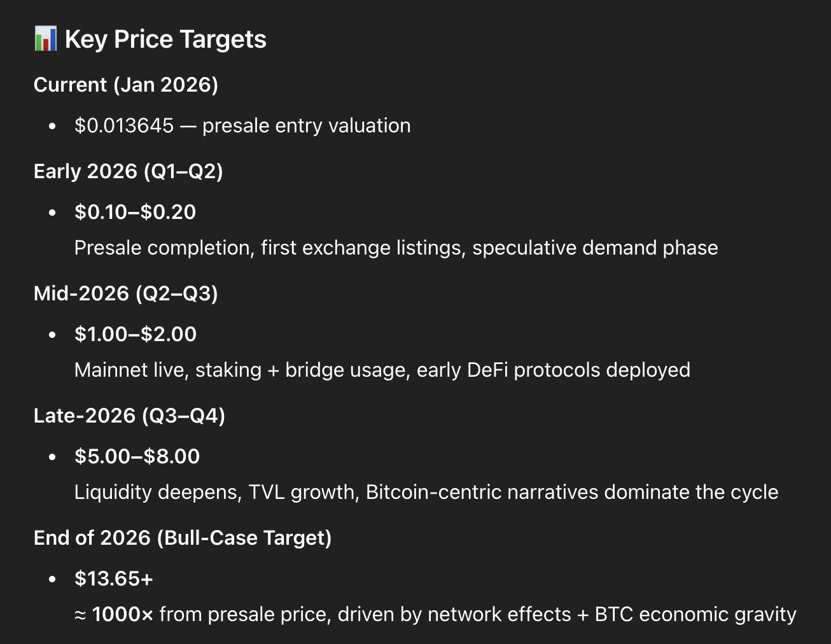Click the Late-2026 (Q3–Q4) heading
The height and width of the screenshot is (644, 831).
129,416
